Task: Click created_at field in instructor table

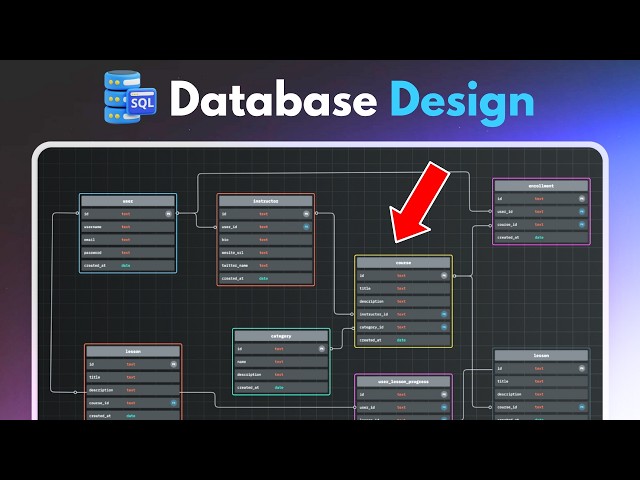Action: 266,278
